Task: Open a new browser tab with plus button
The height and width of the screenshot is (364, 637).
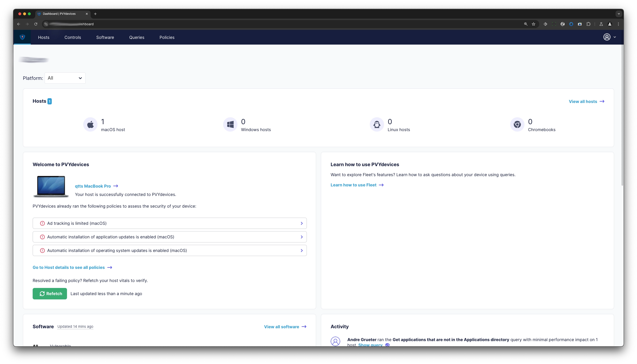Action: pos(95,14)
